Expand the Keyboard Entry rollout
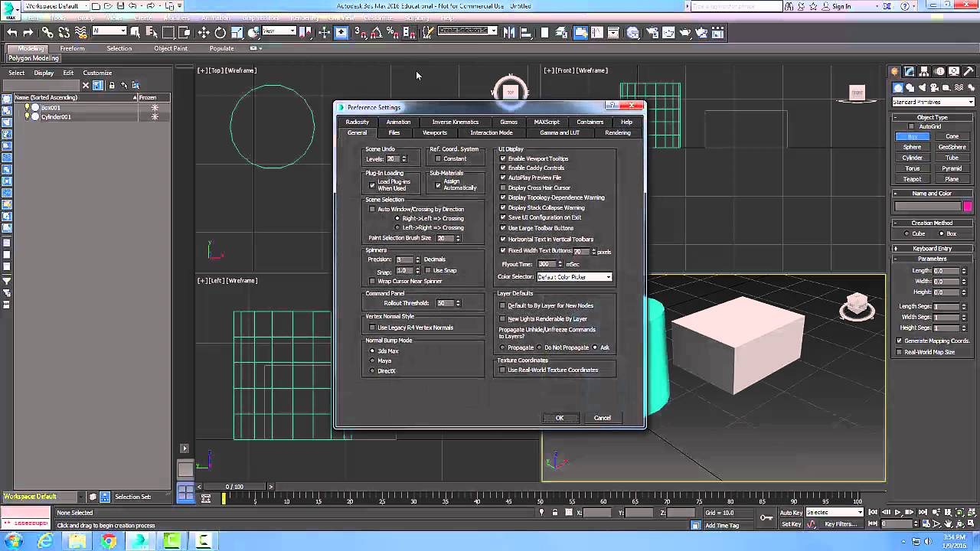The width and height of the screenshot is (980, 551). pyautogui.click(x=932, y=248)
